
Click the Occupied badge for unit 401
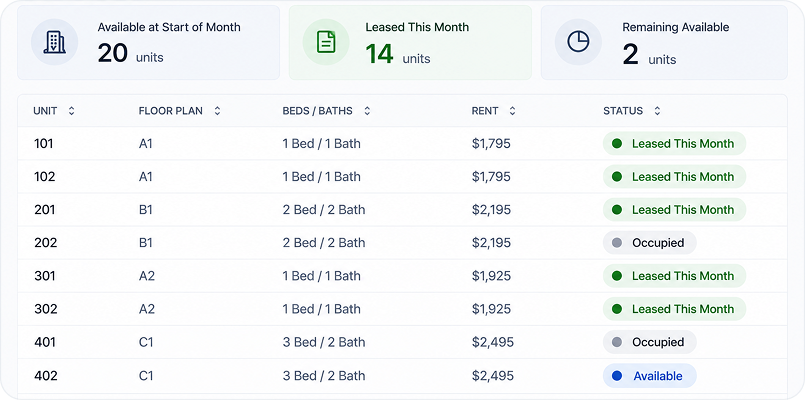[x=649, y=342]
